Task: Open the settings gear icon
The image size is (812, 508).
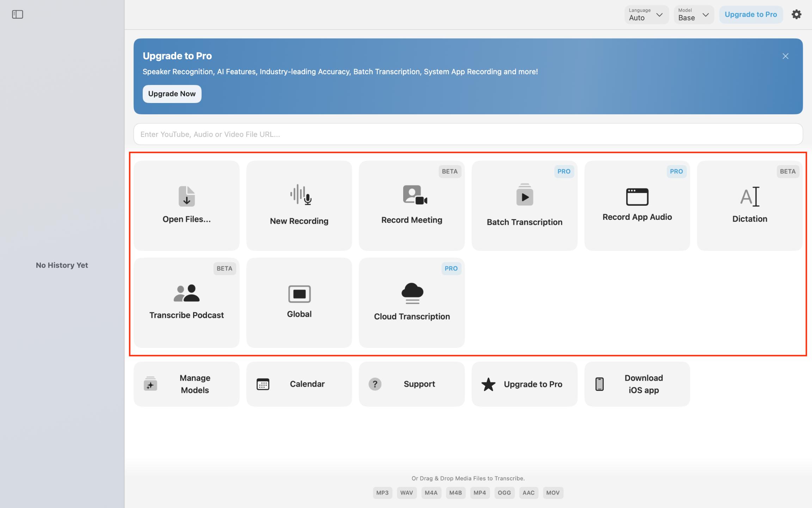Action: coord(796,14)
